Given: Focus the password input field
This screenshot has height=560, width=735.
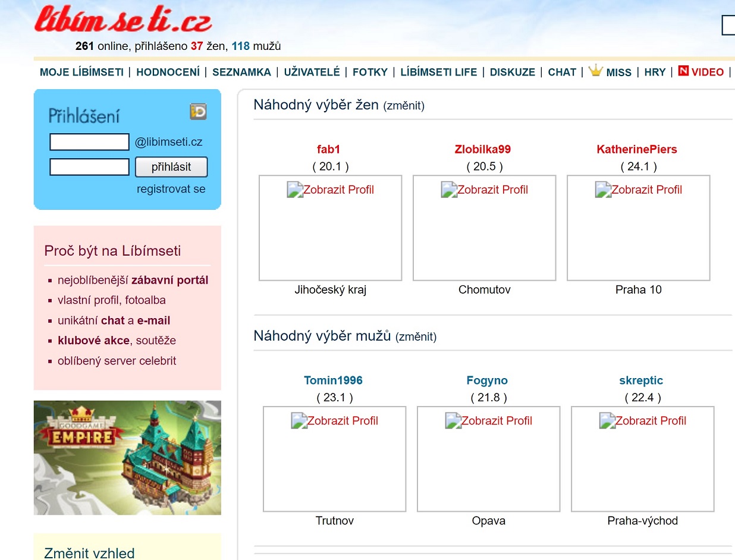Looking at the screenshot, I should 89,167.
